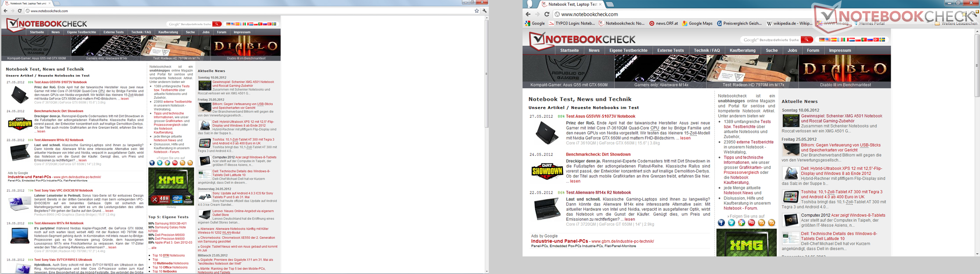Viewport: 980px width, 274px height.
Task: Click forward arrow in the right browser window
Action: tap(537, 14)
